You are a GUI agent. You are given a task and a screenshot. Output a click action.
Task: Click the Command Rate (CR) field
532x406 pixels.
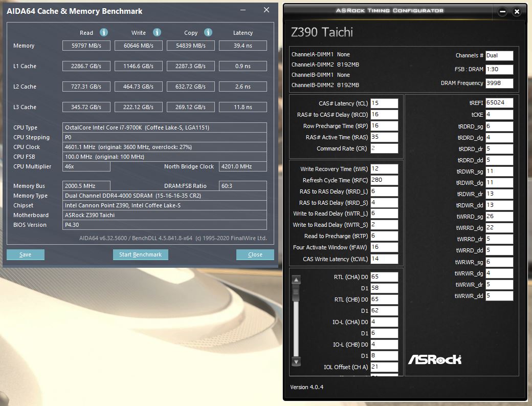[x=384, y=148]
